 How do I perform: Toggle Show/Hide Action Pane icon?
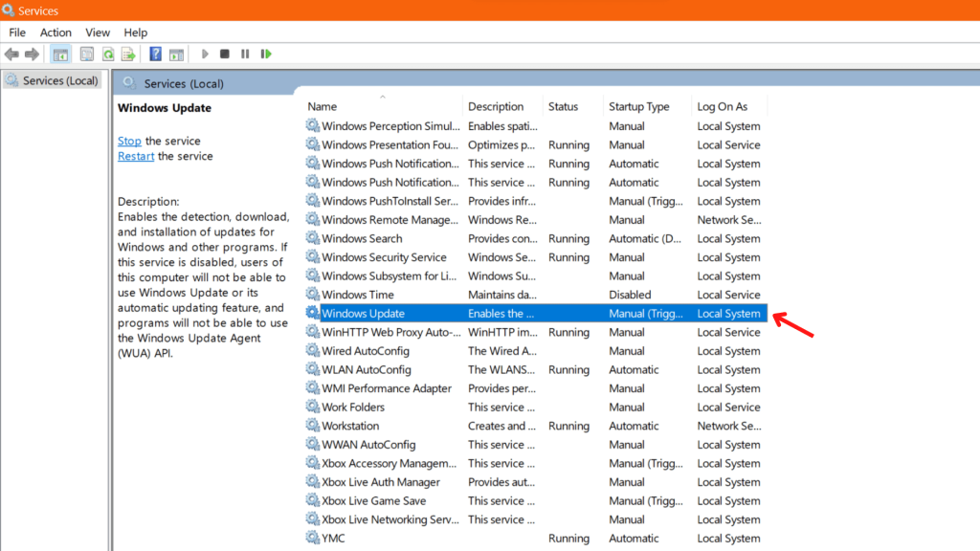coord(177,55)
